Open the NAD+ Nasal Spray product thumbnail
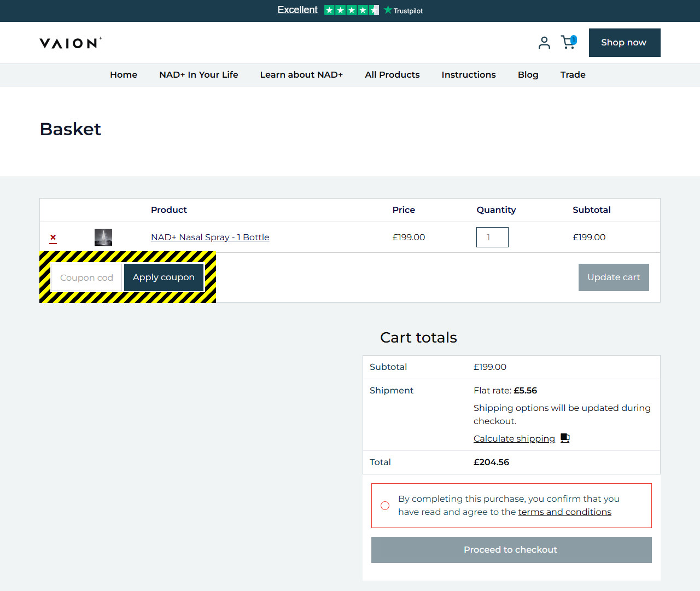This screenshot has height=591, width=700. tap(103, 237)
